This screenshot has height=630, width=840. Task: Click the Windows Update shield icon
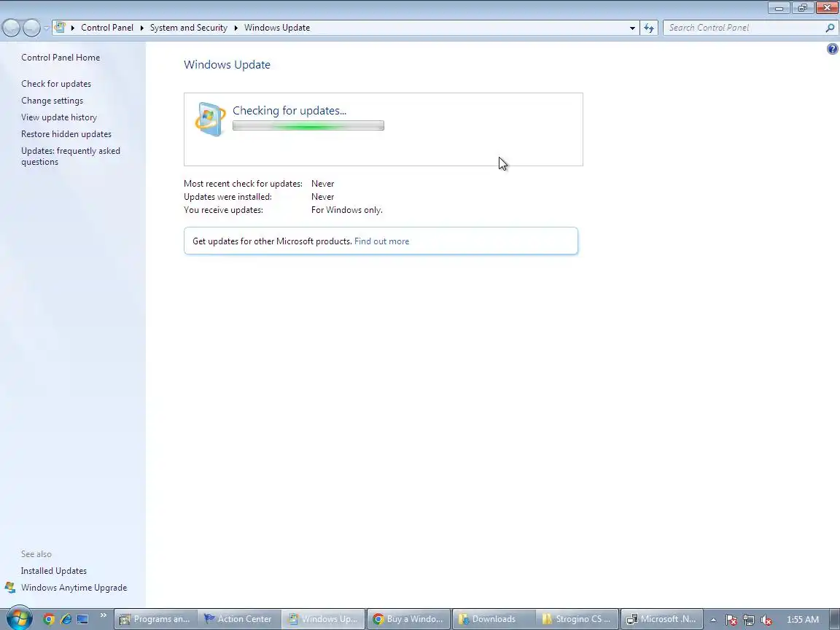click(x=210, y=119)
